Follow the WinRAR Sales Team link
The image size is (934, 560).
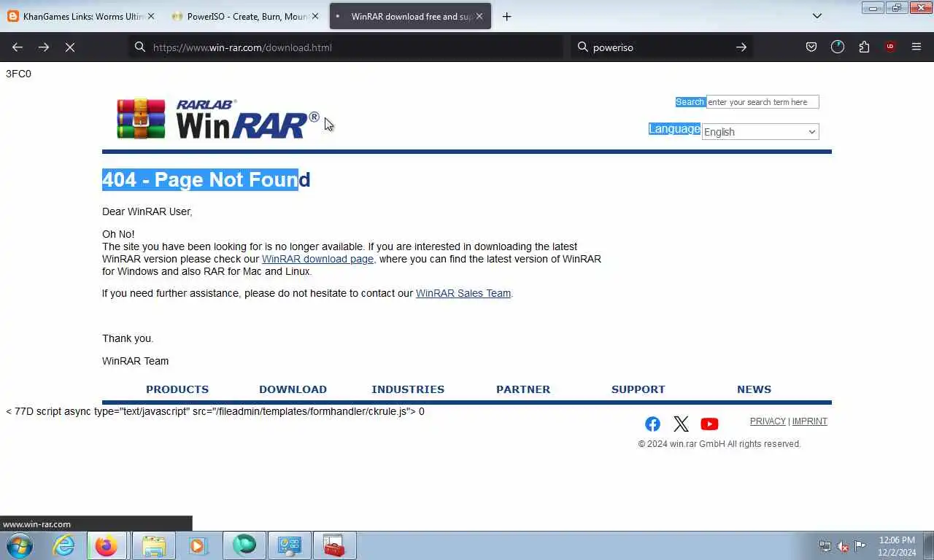coord(463,293)
